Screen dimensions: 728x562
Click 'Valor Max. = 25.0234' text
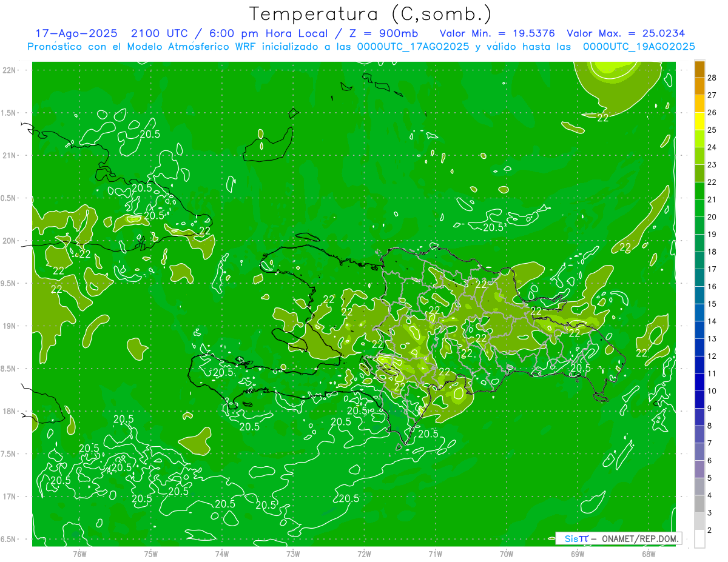click(x=625, y=33)
